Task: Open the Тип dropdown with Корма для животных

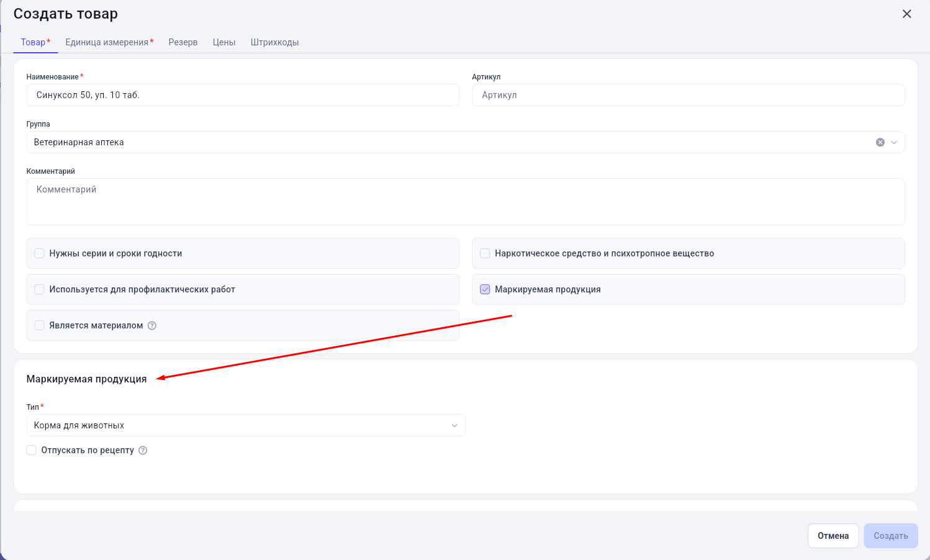Action: (246, 425)
